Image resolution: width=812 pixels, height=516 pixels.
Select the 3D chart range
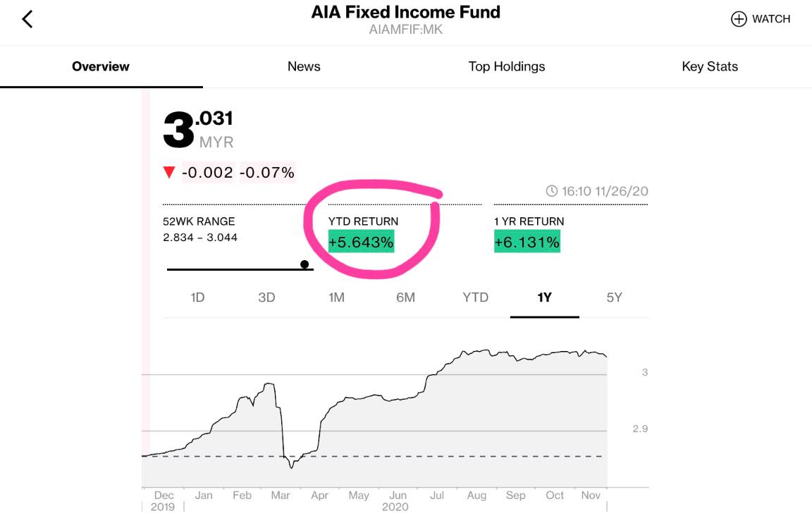pos(266,297)
